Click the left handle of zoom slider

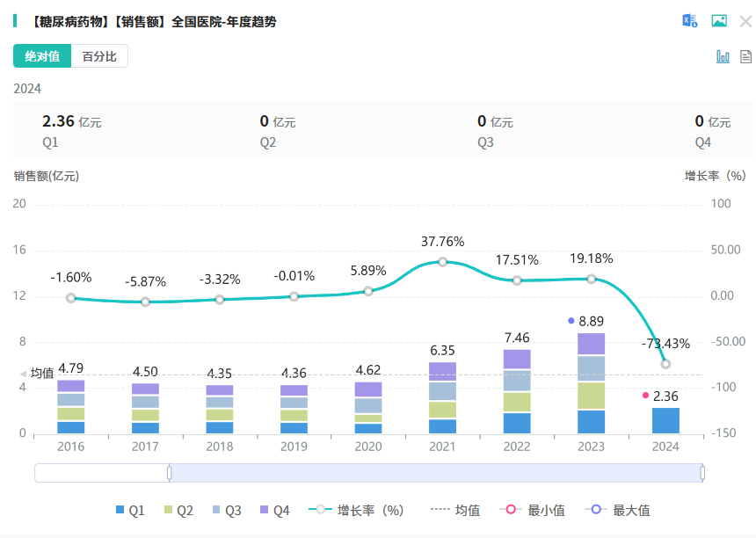point(169,473)
